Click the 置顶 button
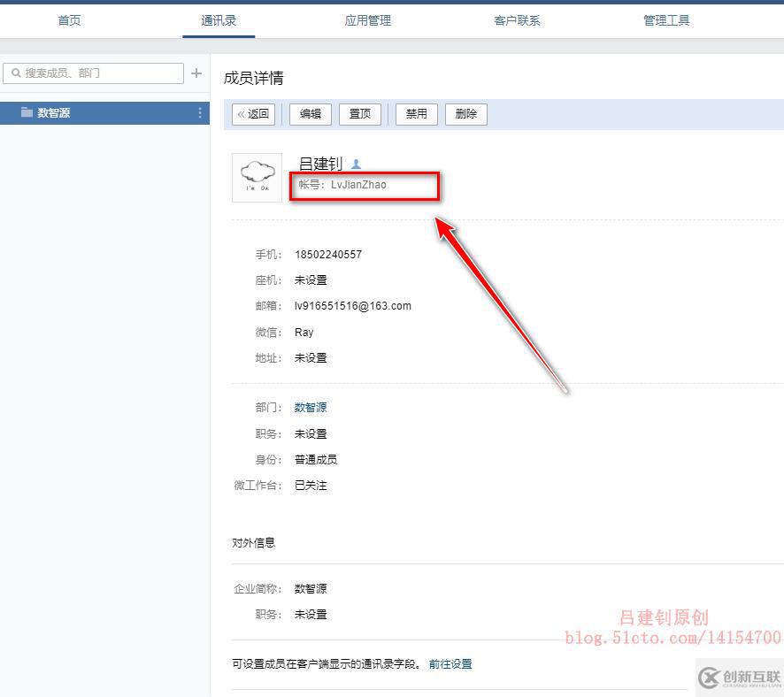Screen dimensions: 784x697 [x=360, y=113]
